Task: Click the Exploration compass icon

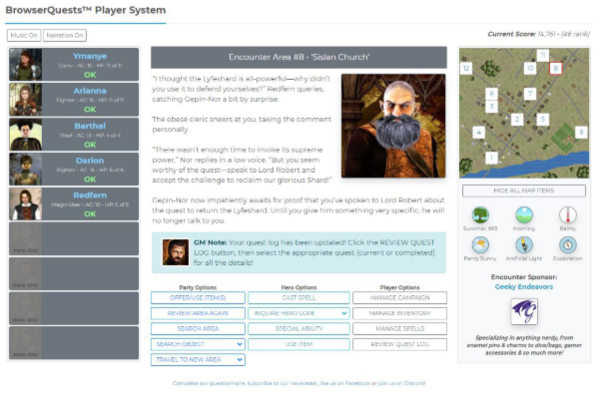Action: coord(568,245)
